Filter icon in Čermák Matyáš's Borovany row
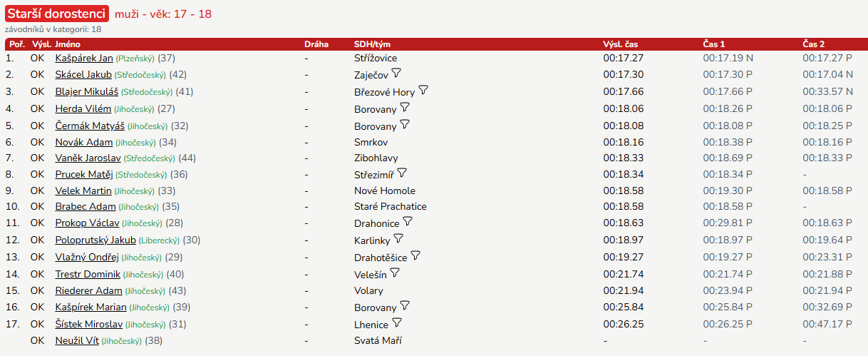This screenshot has width=868, height=356. 405,124
